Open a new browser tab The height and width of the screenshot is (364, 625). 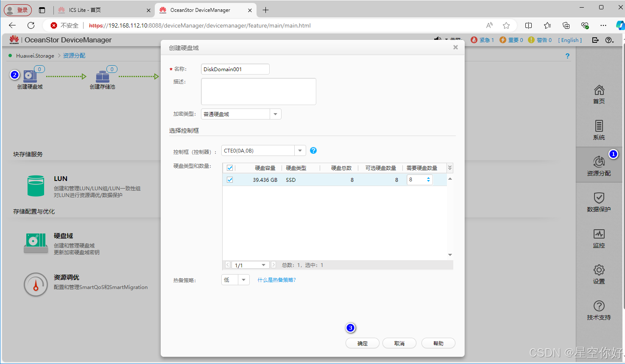(x=266, y=10)
